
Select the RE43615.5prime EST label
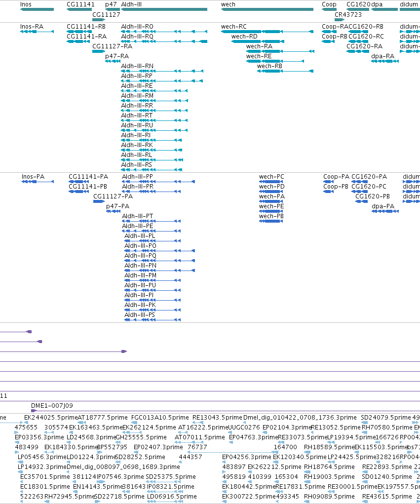(387, 497)
